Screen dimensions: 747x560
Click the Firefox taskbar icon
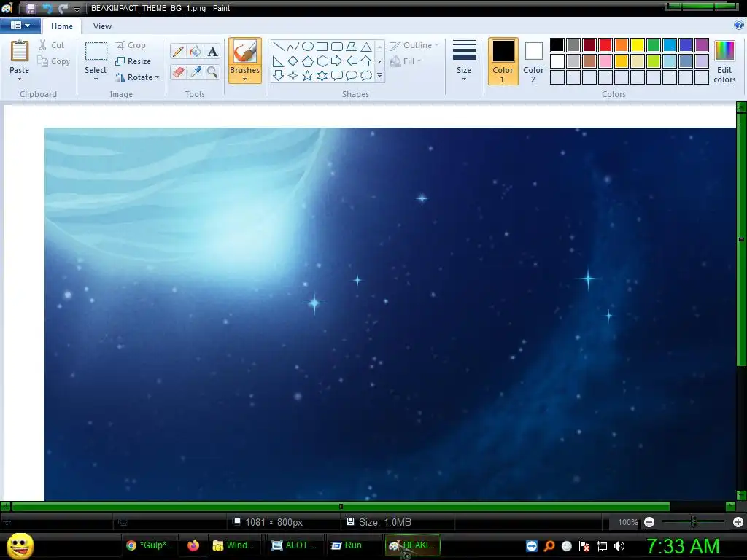tap(193, 545)
